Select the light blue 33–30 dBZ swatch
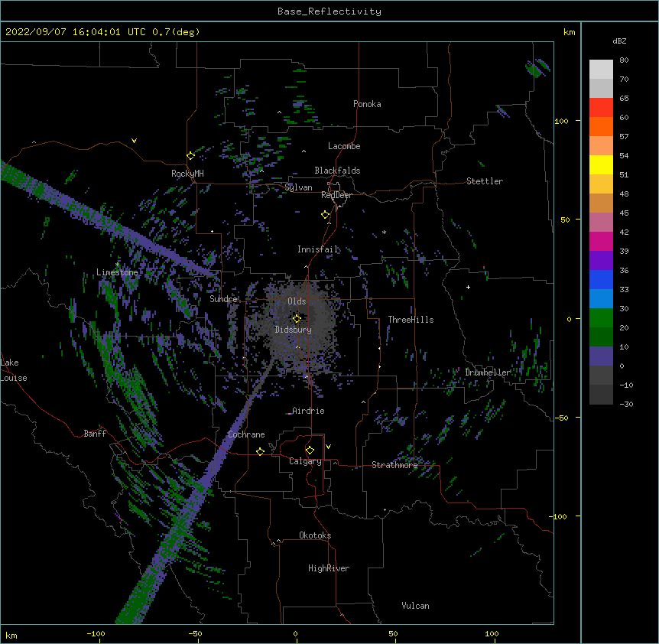 [601, 298]
